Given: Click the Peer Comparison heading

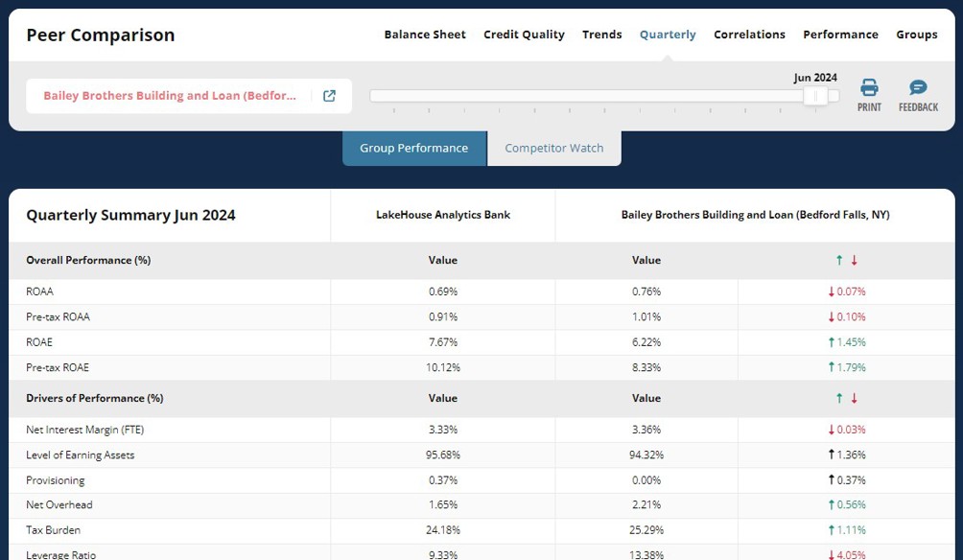Looking at the screenshot, I should point(101,35).
